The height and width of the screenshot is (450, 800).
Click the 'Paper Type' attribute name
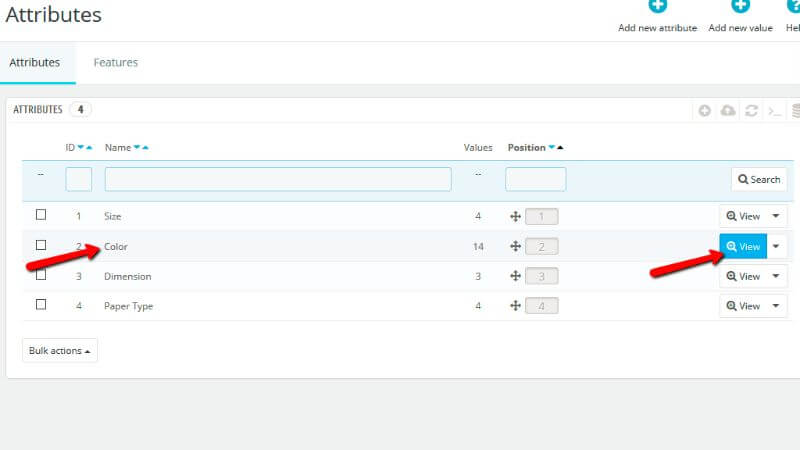click(129, 306)
